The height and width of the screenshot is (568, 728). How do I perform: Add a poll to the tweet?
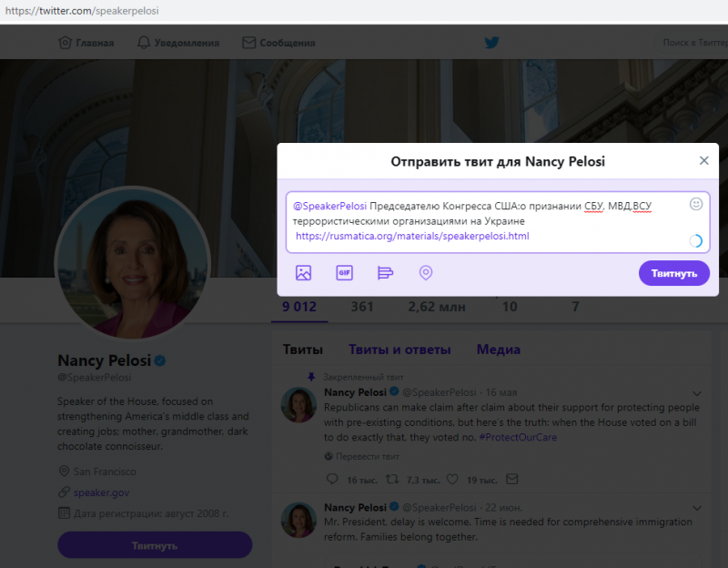(x=385, y=272)
